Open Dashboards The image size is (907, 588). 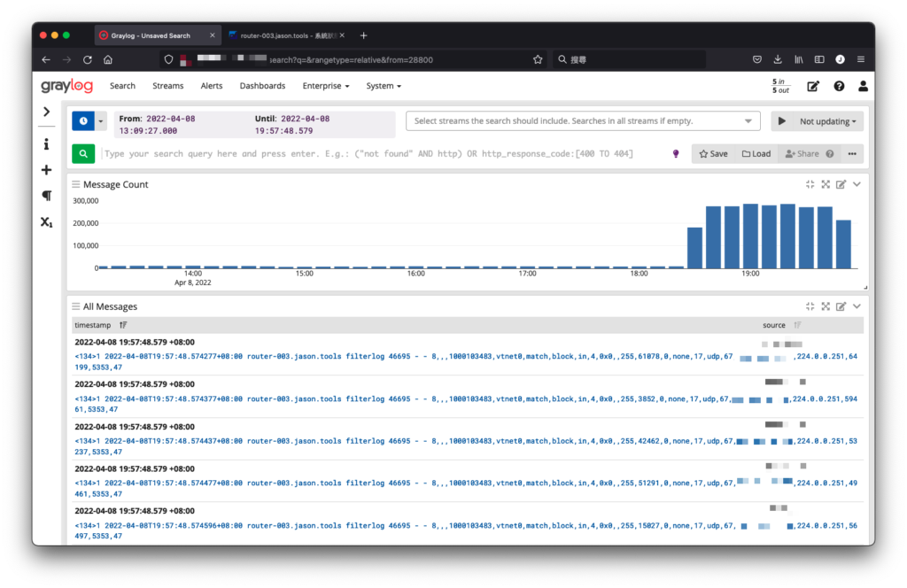262,86
